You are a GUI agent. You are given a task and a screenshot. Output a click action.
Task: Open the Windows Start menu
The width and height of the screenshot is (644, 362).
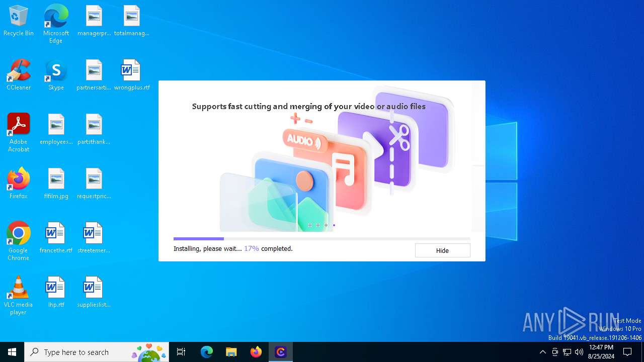click(x=12, y=352)
